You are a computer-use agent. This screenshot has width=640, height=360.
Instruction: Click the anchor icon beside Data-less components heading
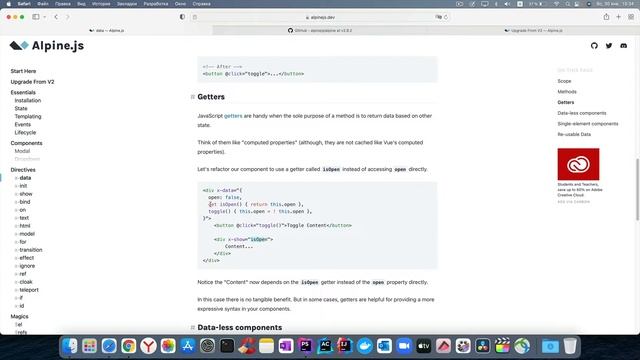(x=192, y=327)
